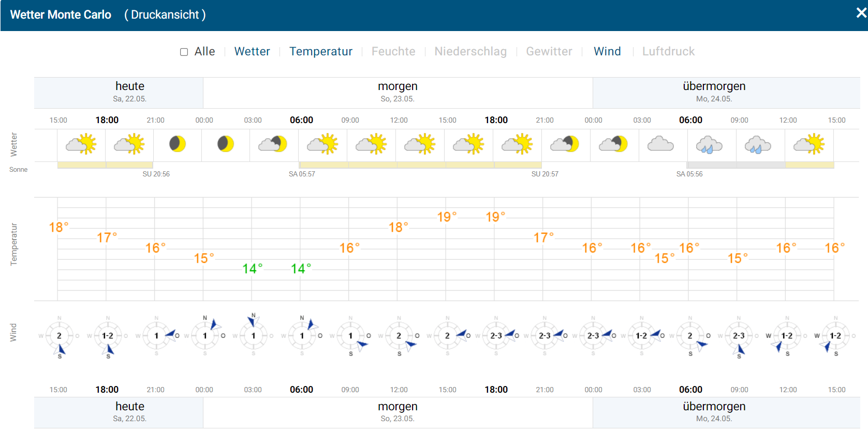The width and height of the screenshot is (868, 446).
Task: Click the last wind compass at 15:00 übermorgen
Action: click(x=835, y=336)
